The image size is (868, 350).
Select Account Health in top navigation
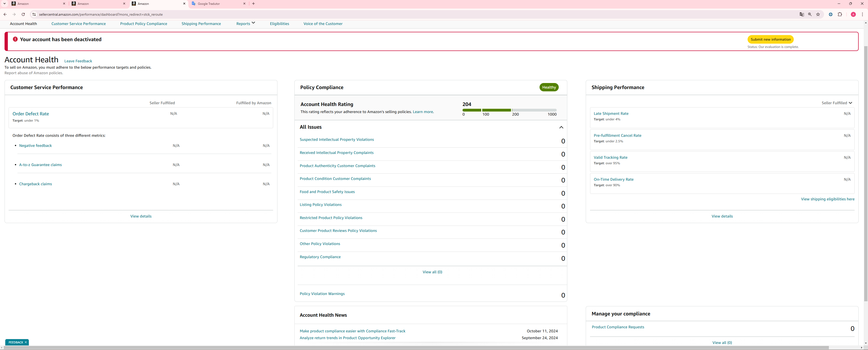point(23,23)
